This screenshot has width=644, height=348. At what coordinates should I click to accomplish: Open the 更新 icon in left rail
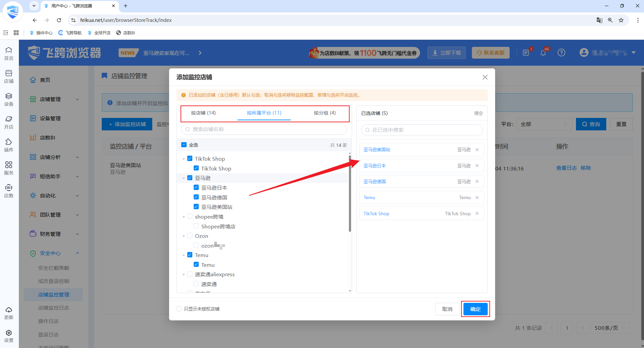pos(9,313)
